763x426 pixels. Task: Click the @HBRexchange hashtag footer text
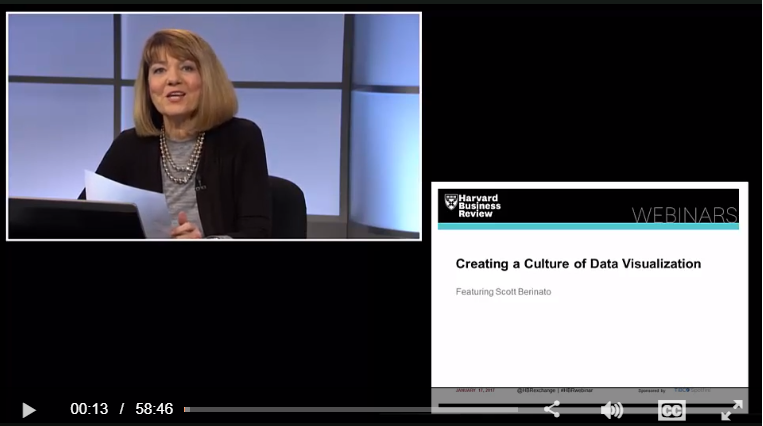click(x=555, y=390)
